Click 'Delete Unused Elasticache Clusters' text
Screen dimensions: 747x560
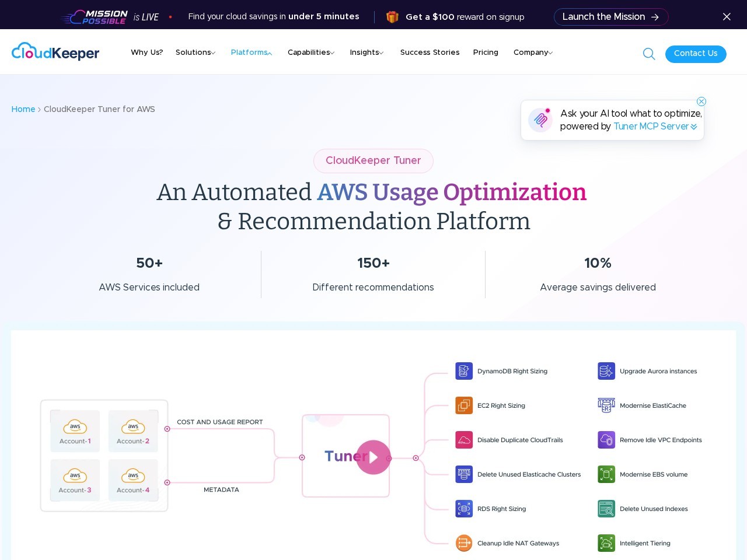coord(529,474)
